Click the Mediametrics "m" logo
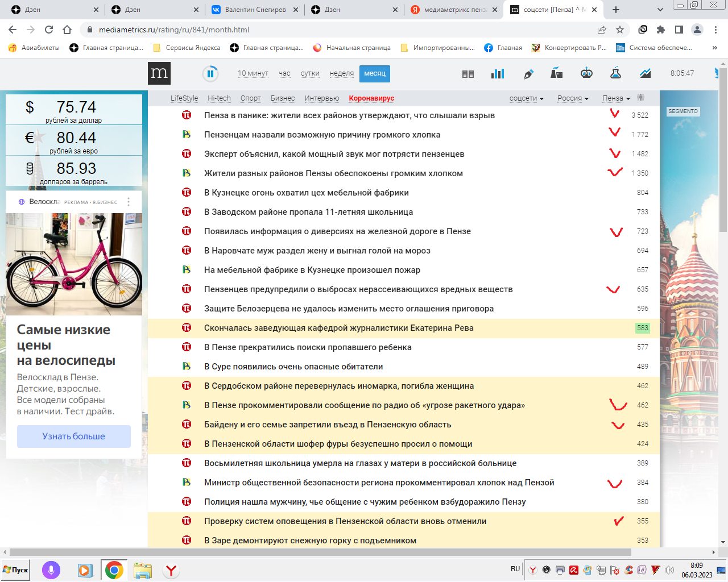The width and height of the screenshot is (728, 582). click(159, 73)
